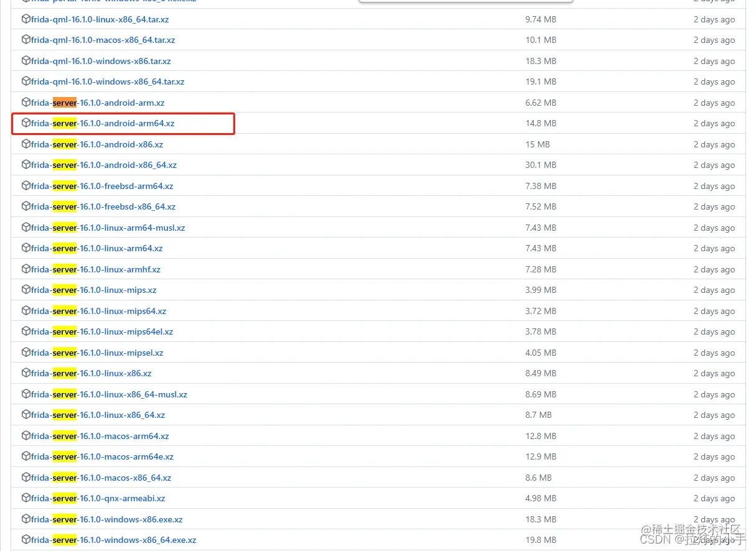Image resolution: width=756 pixels, height=551 pixels.
Task: Download frida-server-16.1.0-android-arm.xz
Action: 98,103
